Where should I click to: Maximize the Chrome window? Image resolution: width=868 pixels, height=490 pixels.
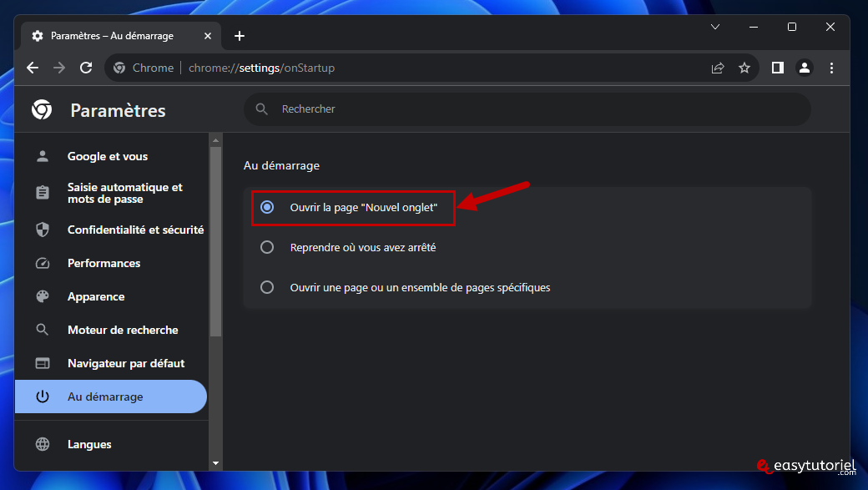tap(792, 27)
